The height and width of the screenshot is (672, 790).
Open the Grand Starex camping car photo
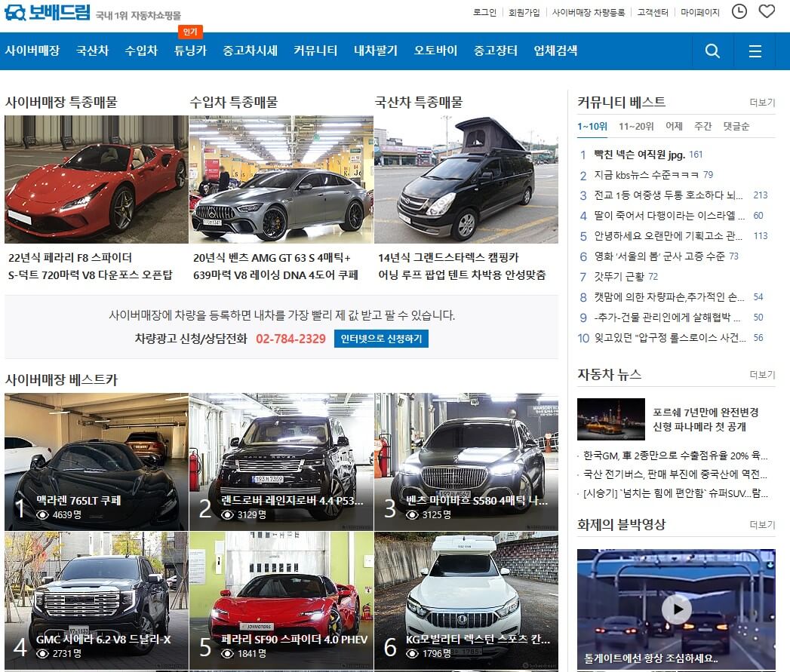tap(466, 180)
